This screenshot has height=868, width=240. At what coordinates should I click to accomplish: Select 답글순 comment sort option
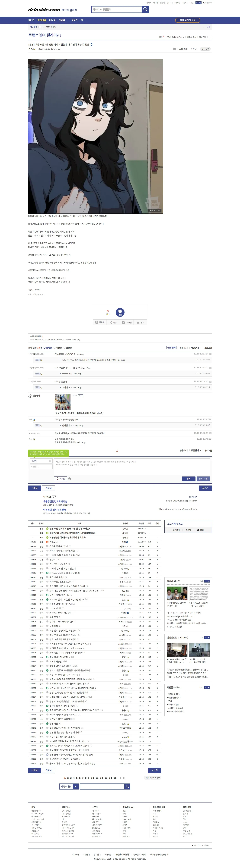tap(68, 348)
